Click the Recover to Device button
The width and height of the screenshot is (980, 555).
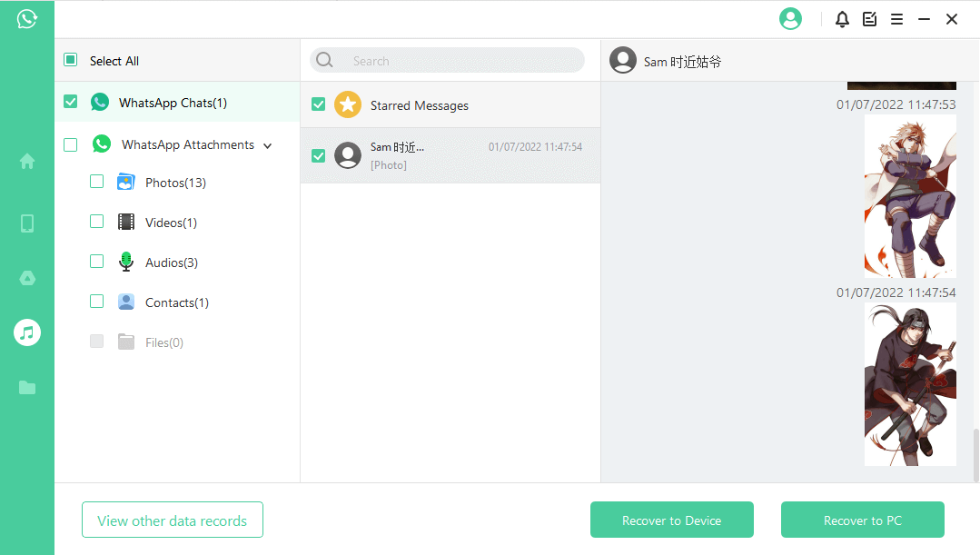tap(671, 520)
